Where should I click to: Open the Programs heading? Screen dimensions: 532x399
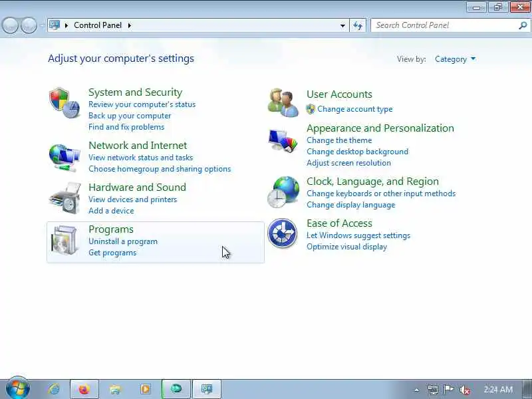(x=111, y=229)
